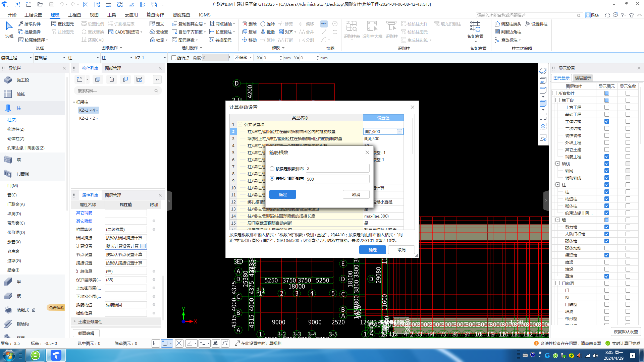Collapse 门窗洞 group in display settings
The height and width of the screenshot is (362, 644).
(x=557, y=283)
